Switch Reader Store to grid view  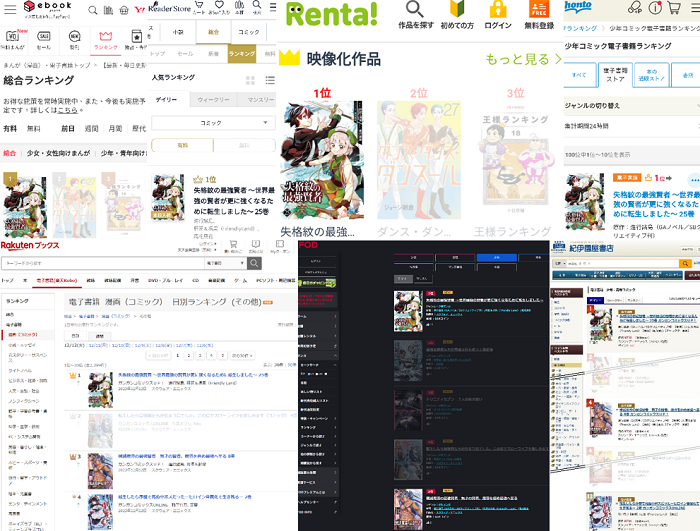(x=250, y=80)
